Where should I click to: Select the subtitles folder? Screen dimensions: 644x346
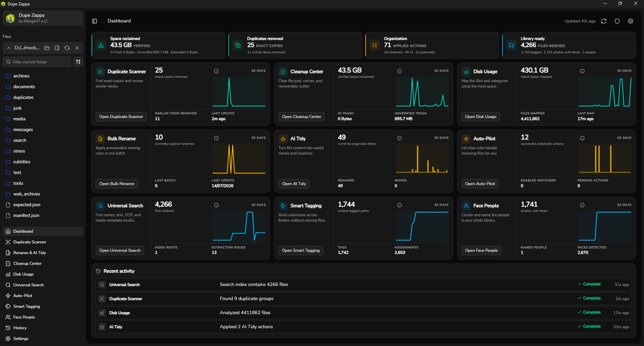43,162
